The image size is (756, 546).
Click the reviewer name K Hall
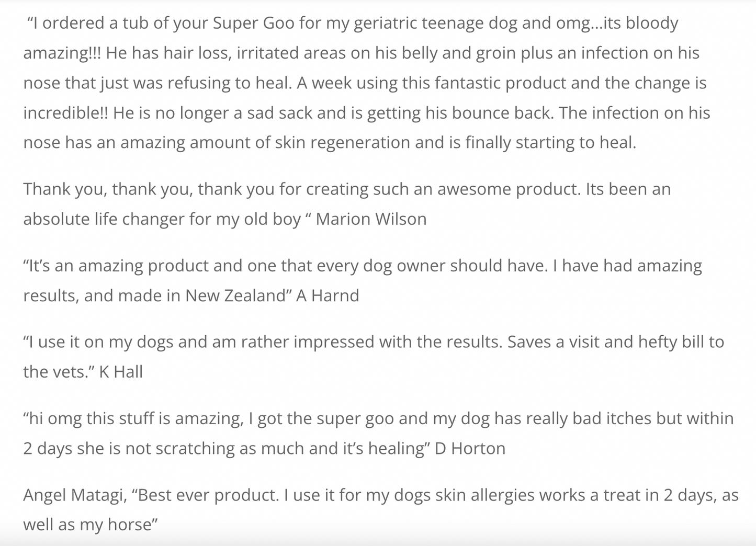click(121, 372)
